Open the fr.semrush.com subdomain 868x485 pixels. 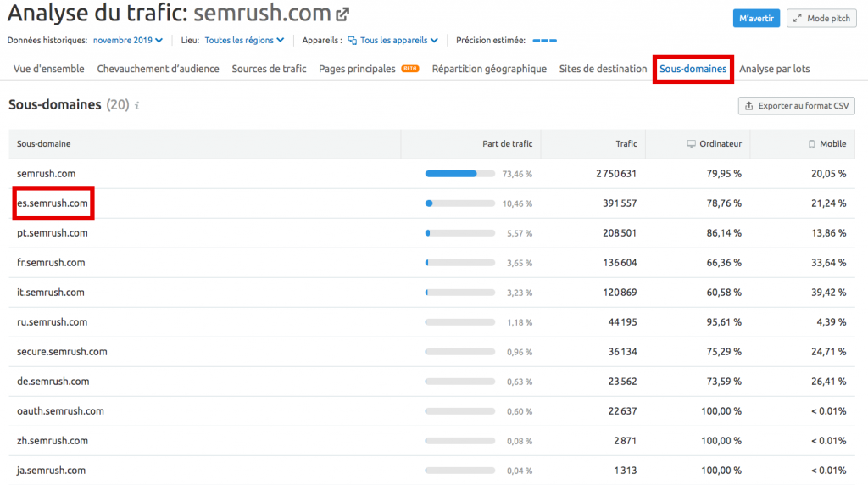pos(51,263)
